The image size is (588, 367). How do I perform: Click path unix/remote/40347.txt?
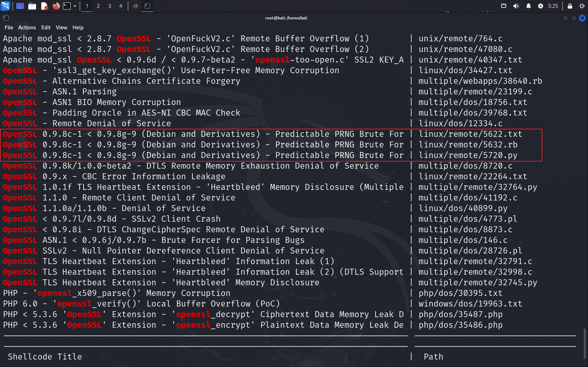[471, 60]
